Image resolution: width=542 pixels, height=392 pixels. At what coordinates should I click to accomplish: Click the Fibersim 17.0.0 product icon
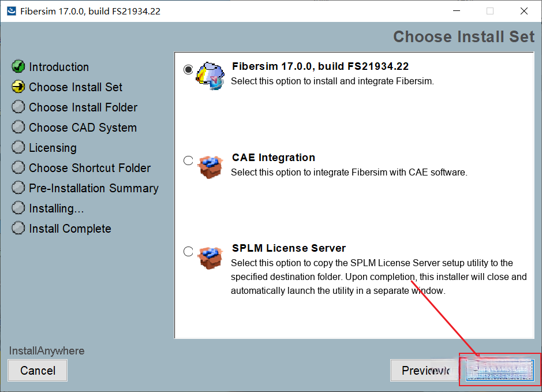pos(210,76)
